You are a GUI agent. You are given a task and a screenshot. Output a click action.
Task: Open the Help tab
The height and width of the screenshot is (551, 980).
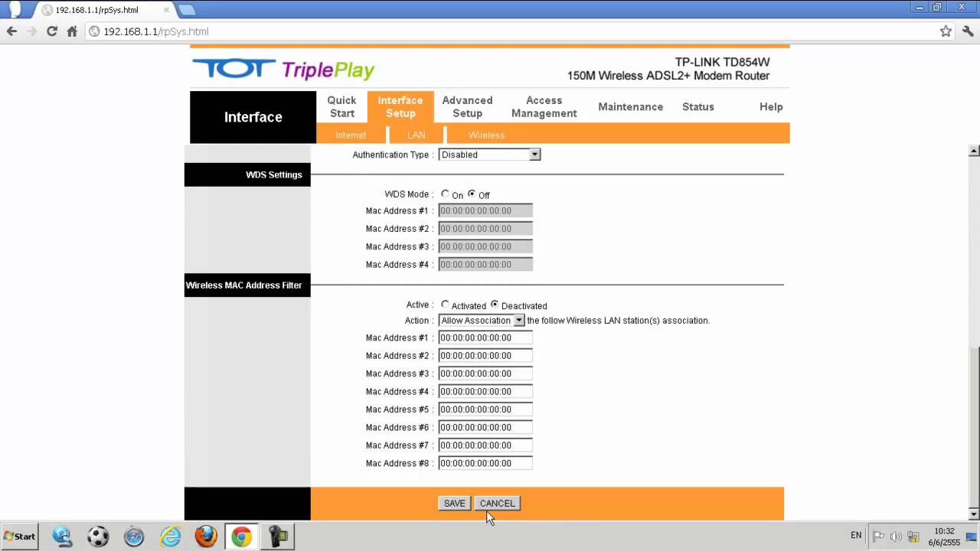771,107
